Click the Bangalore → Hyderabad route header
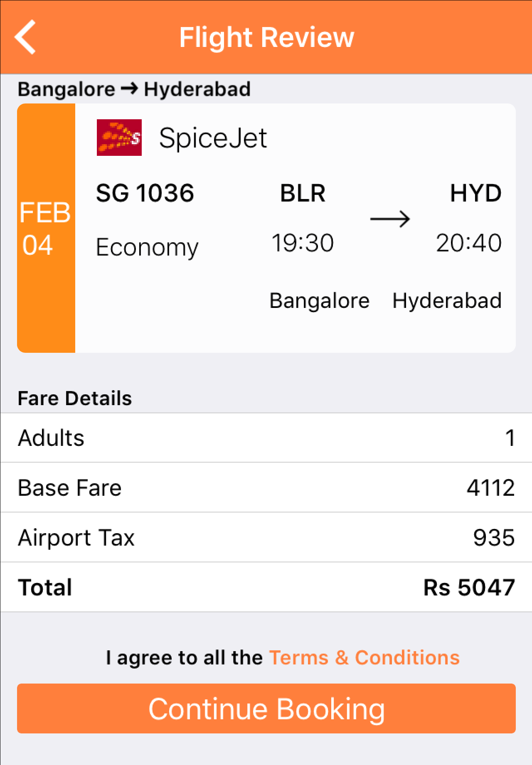Image resolution: width=532 pixels, height=765 pixels. [134, 89]
